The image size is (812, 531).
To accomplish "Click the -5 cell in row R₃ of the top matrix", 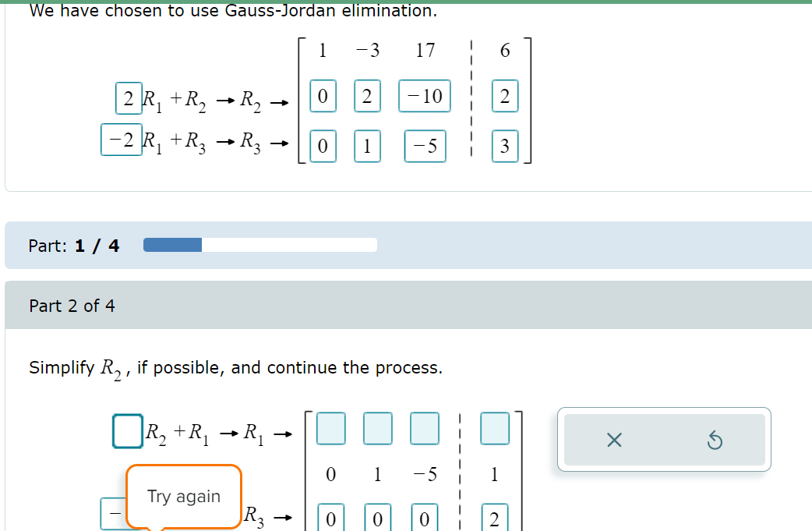I will 423,147.
